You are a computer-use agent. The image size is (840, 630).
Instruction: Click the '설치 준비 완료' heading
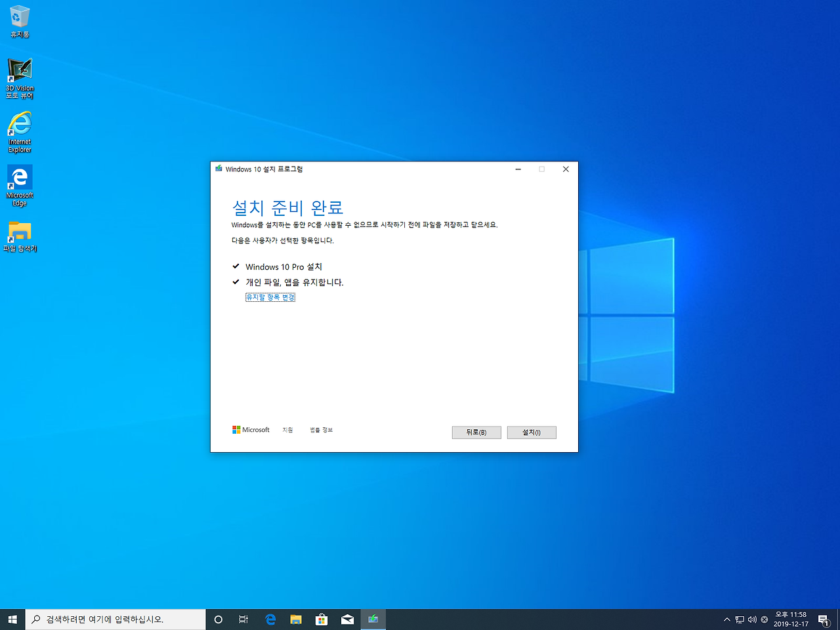pos(288,208)
